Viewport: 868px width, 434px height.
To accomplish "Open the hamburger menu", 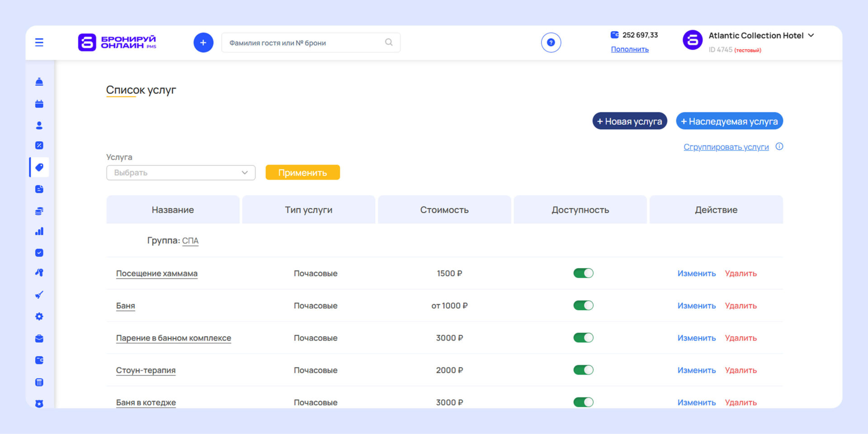I will click(39, 42).
